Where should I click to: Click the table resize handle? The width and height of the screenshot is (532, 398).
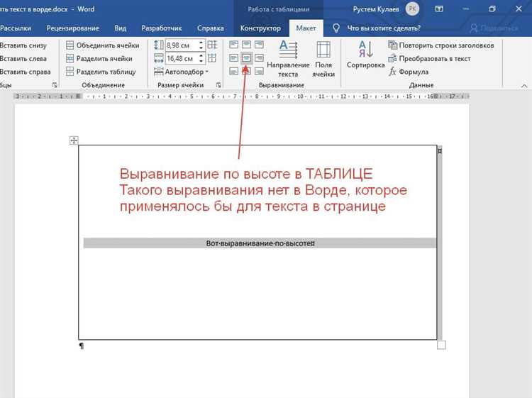tap(441, 345)
